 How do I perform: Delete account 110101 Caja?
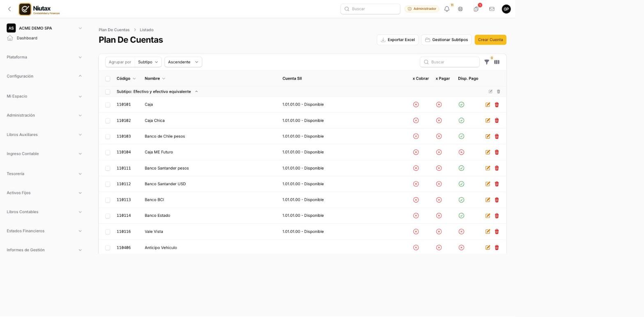coord(497,105)
